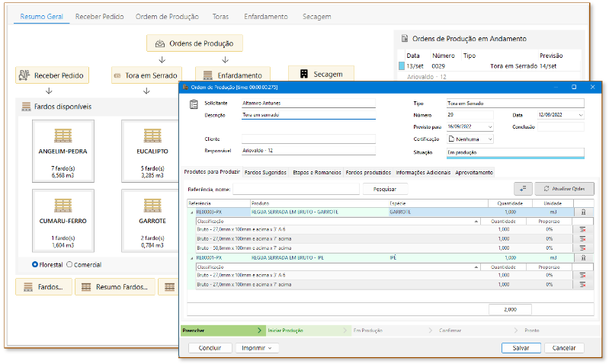
Task: Open the Receber Pedido top tab
Action: point(101,16)
